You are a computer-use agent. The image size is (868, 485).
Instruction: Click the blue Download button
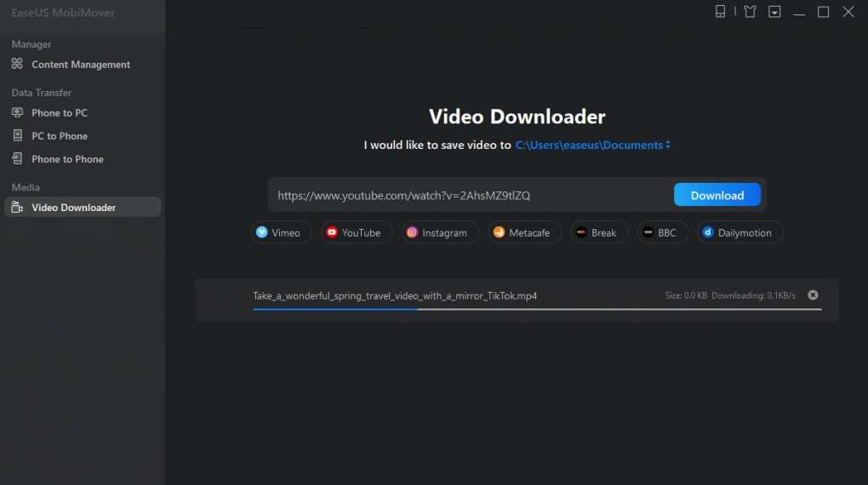(x=717, y=195)
